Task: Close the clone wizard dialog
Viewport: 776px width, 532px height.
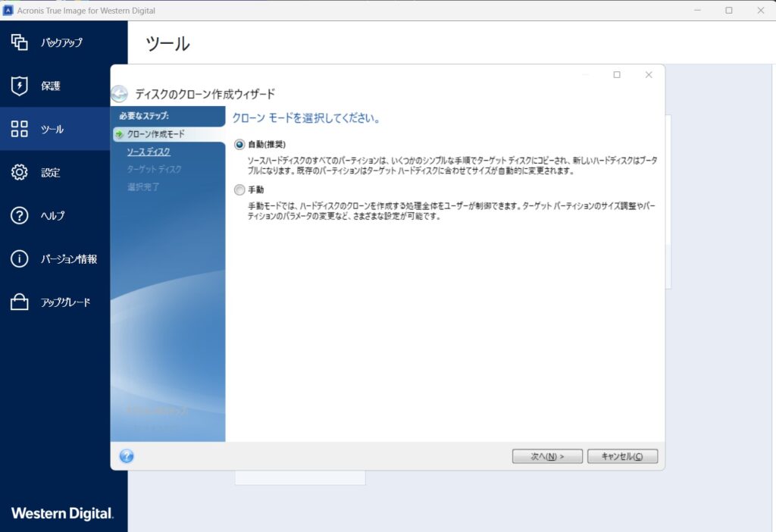Action: coord(649,74)
